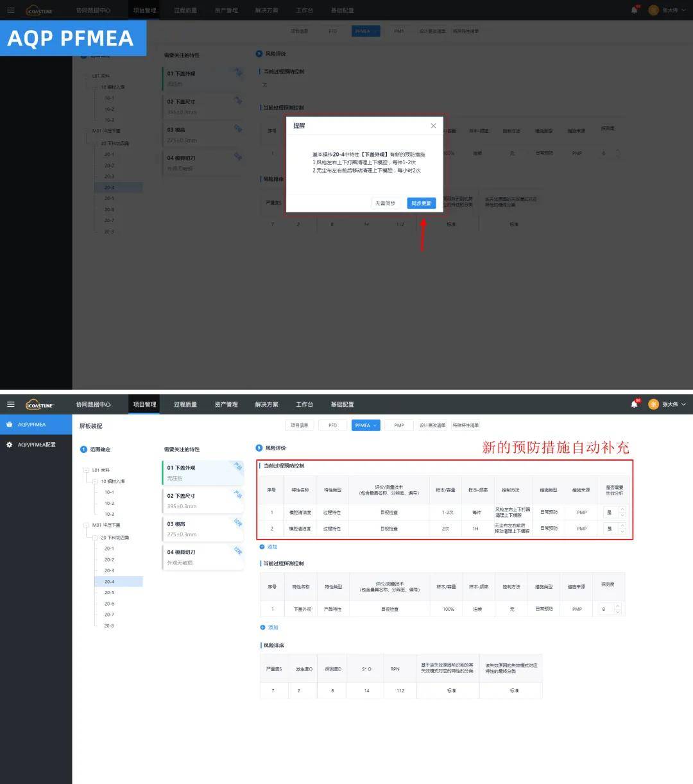This screenshot has width=693, height=784.
Task: Select the PFO button in lower screenshot
Action: (x=332, y=425)
